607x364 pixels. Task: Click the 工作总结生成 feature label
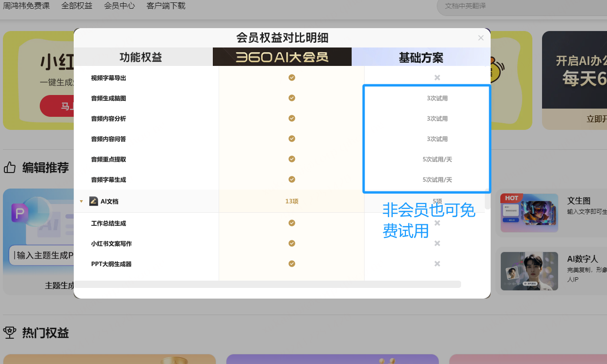(109, 223)
